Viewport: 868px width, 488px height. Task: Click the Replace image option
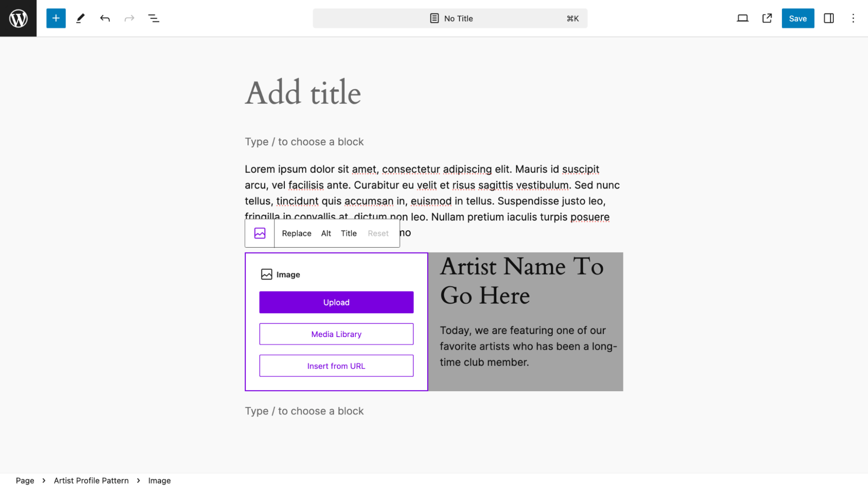tap(296, 233)
